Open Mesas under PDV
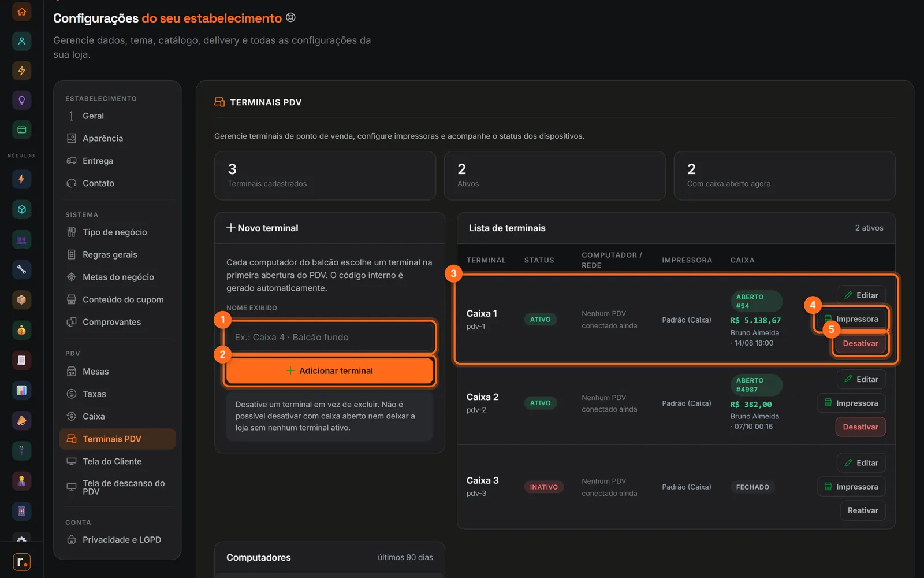 [x=117, y=371]
